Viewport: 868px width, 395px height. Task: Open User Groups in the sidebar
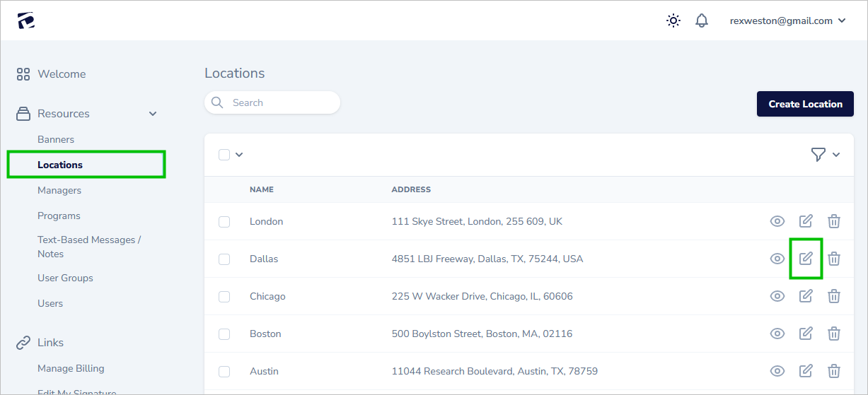click(65, 278)
